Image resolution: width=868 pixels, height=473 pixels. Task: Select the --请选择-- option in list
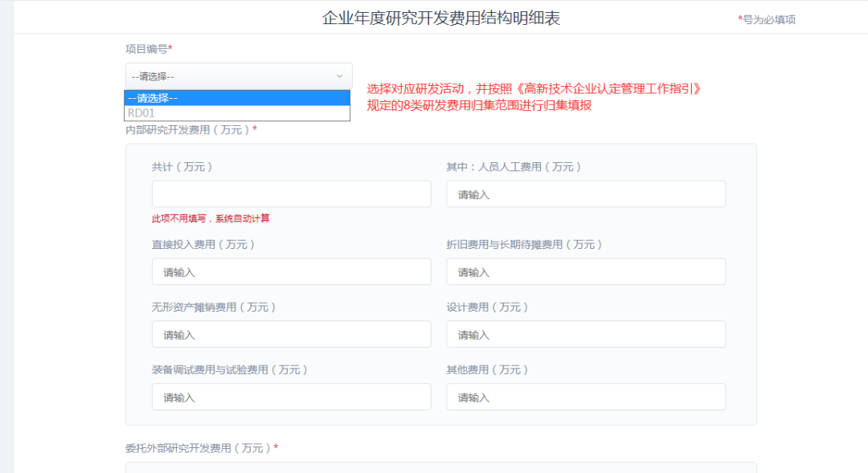click(237, 98)
